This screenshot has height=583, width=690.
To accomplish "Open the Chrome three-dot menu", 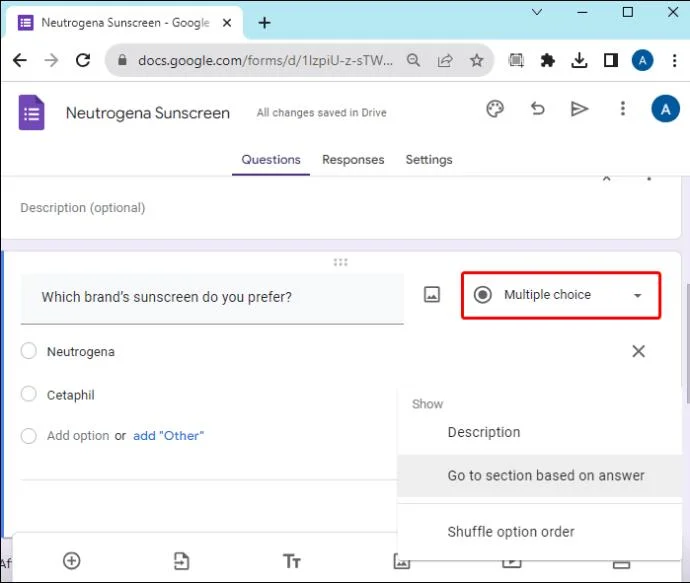I will tap(674, 60).
